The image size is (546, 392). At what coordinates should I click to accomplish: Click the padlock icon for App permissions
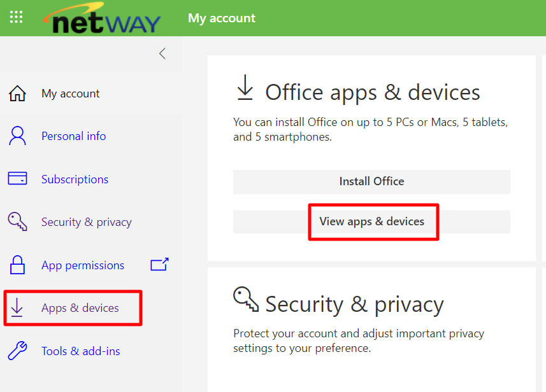[x=17, y=265]
